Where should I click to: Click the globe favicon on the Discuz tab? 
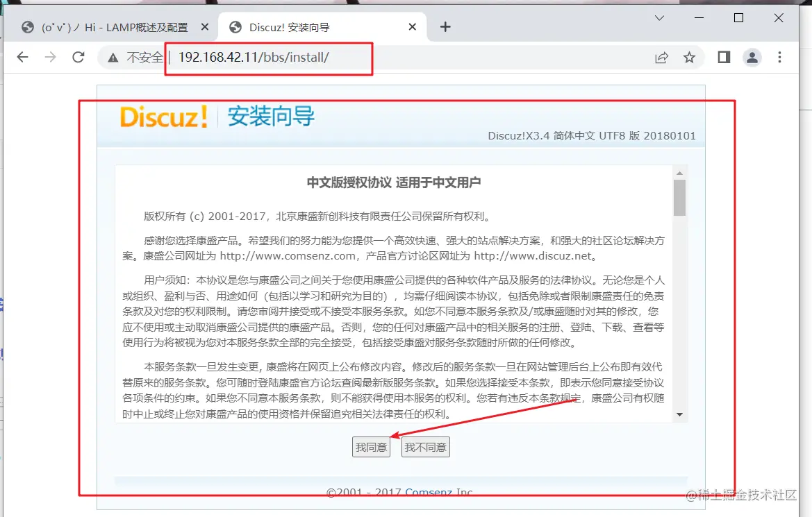[x=235, y=27]
